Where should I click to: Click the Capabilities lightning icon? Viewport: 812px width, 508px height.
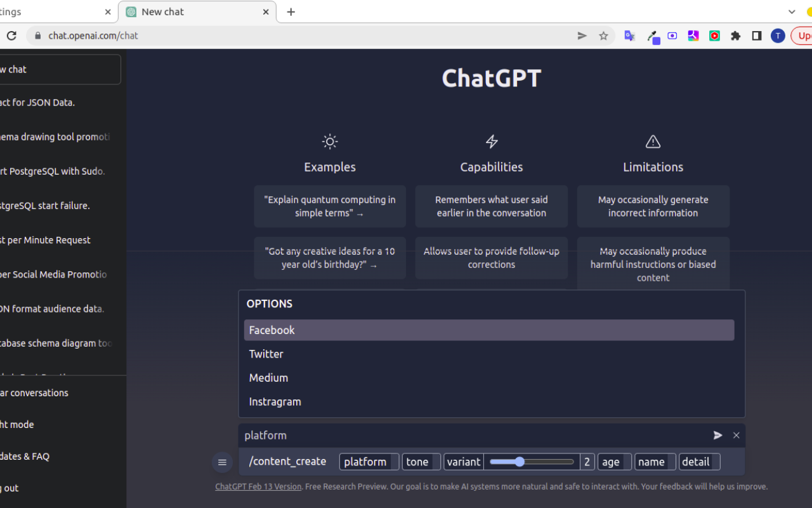tap(492, 142)
